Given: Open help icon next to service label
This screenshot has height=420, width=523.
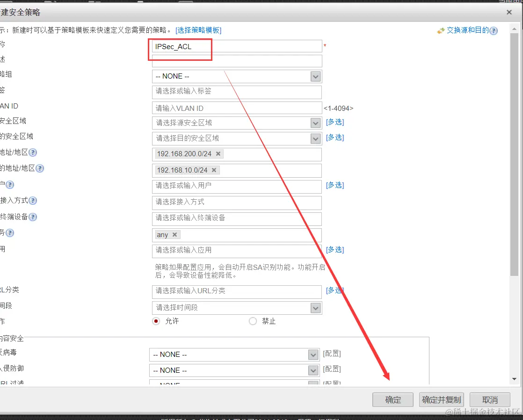Looking at the screenshot, I should click(10, 233).
